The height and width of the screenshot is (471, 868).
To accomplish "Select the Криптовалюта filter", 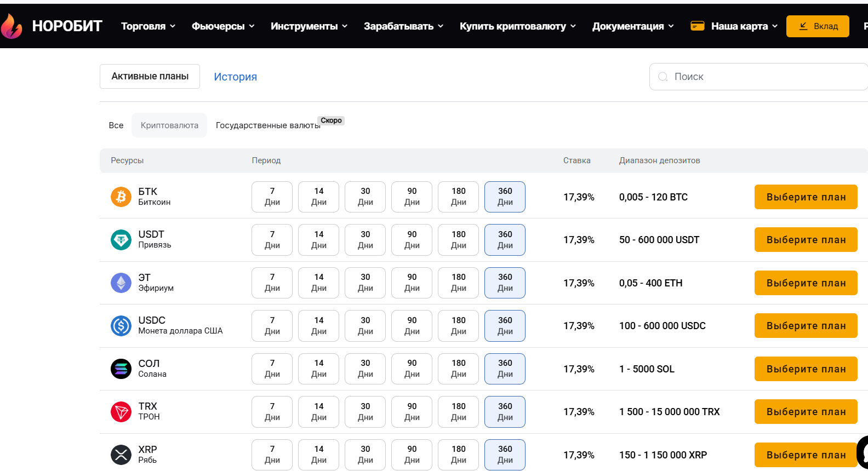I will [169, 125].
